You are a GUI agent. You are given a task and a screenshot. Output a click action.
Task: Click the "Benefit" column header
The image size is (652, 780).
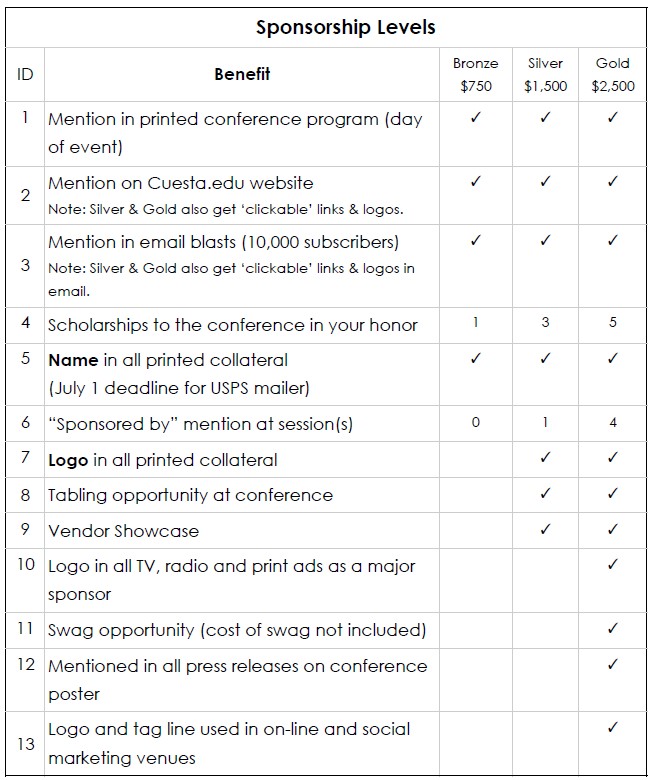pos(242,73)
